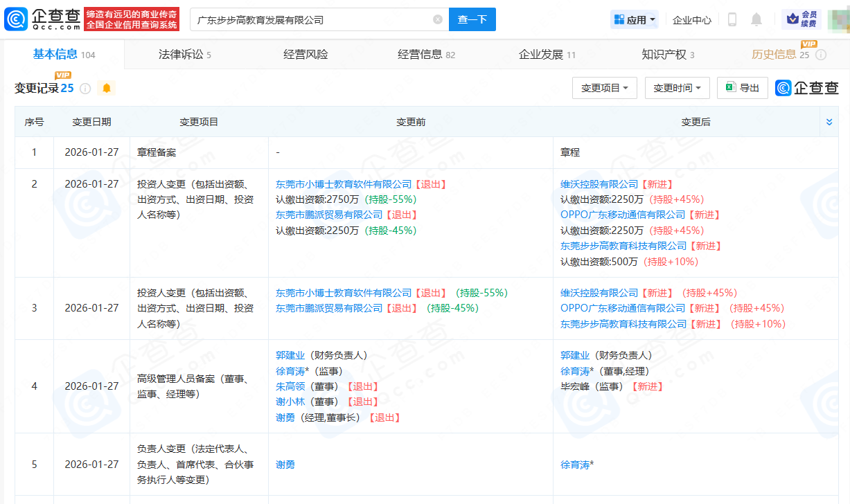Click the info icon beside 变更记录
Screen dimensions: 850x504
coord(85,89)
